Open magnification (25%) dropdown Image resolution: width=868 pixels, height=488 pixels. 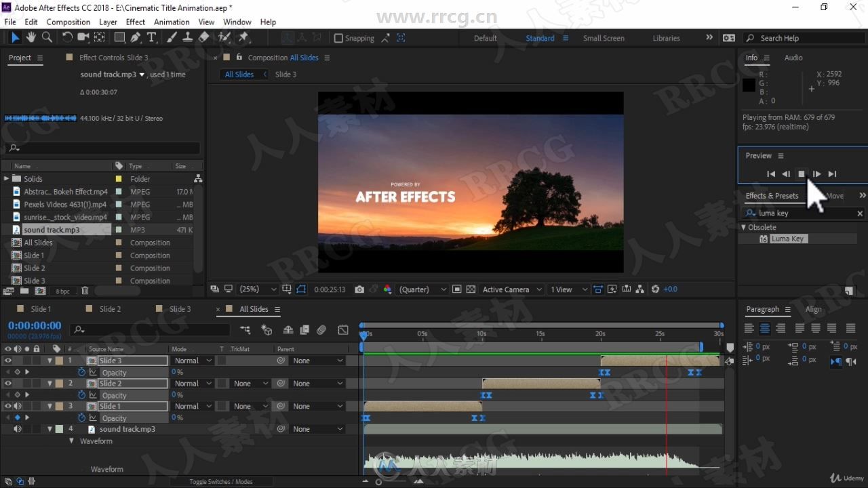(x=258, y=289)
